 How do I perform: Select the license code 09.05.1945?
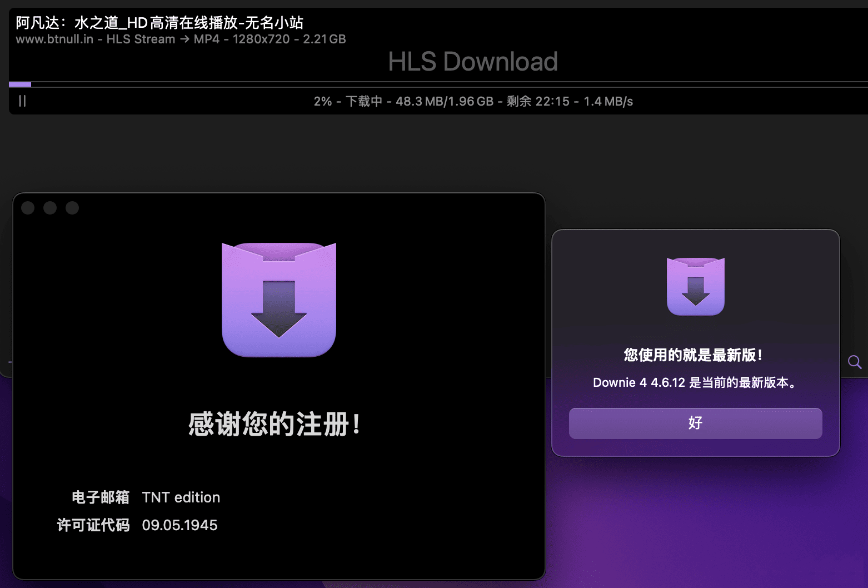coord(179,525)
